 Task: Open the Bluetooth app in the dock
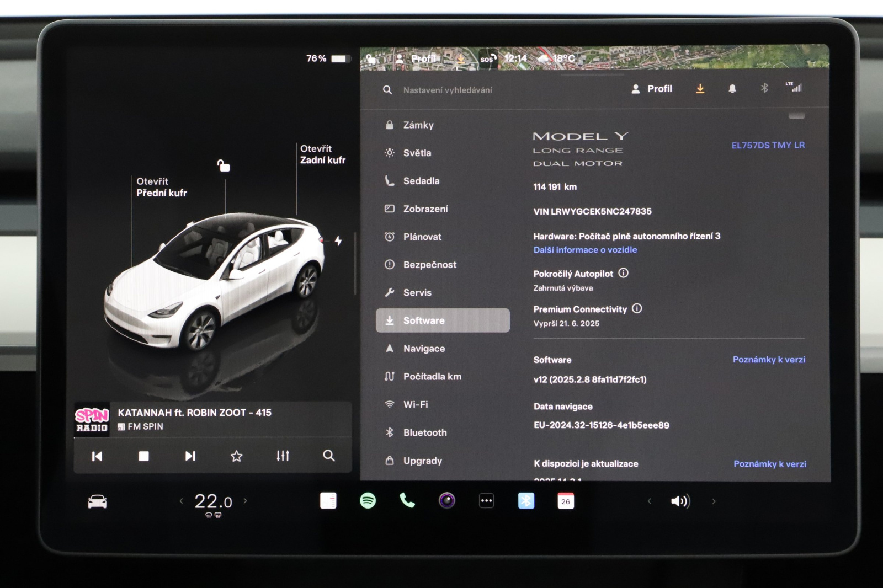pos(526,501)
